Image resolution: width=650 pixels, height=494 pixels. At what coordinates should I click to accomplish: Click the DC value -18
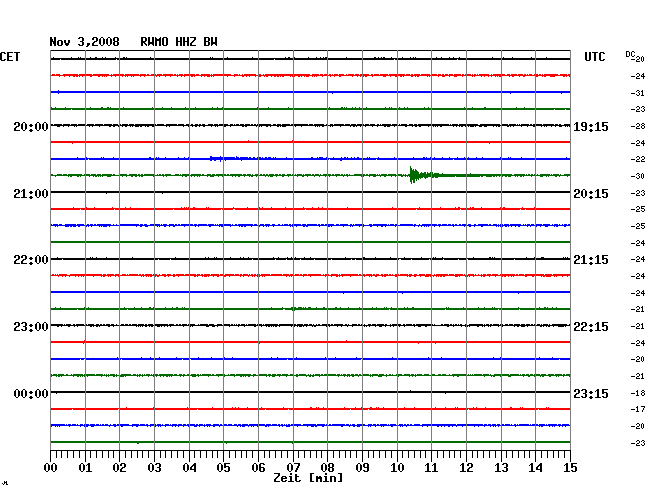point(638,393)
